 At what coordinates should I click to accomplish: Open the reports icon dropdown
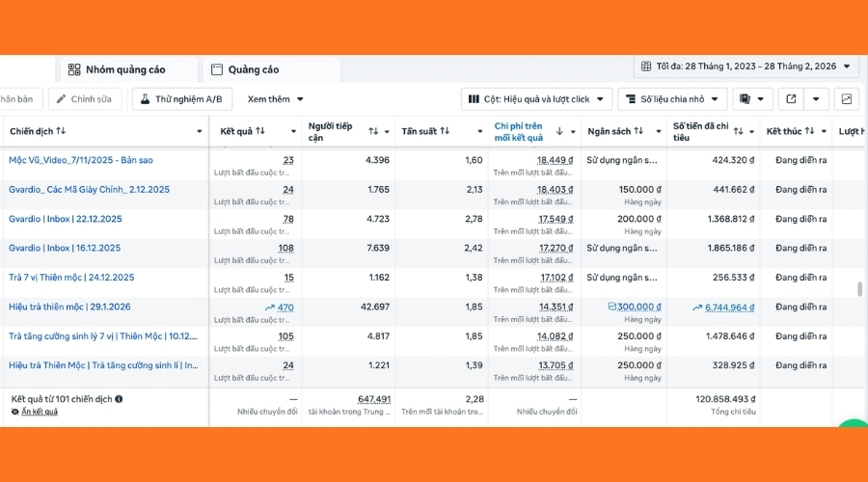pyautogui.click(x=753, y=99)
